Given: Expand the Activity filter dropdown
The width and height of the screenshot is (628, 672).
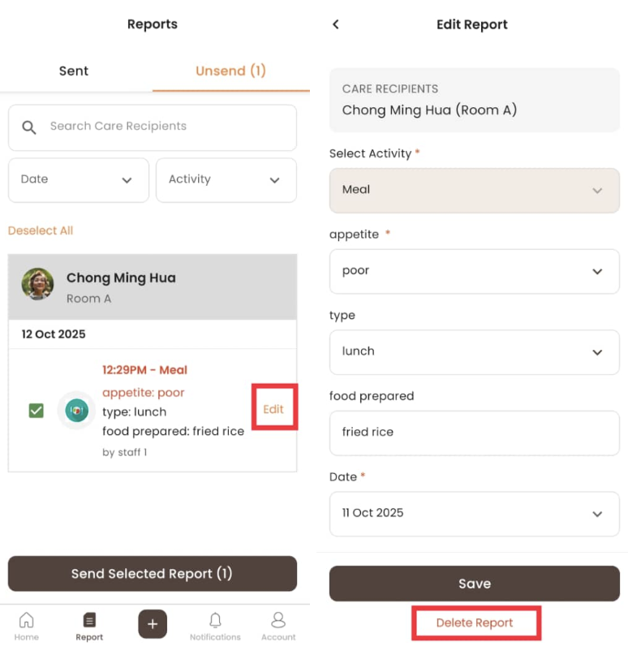Looking at the screenshot, I should (x=226, y=179).
